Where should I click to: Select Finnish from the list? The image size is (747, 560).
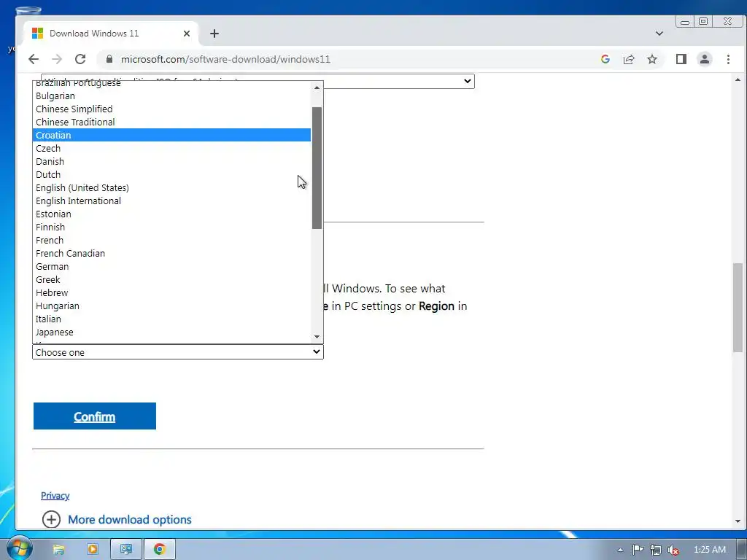coord(171,227)
